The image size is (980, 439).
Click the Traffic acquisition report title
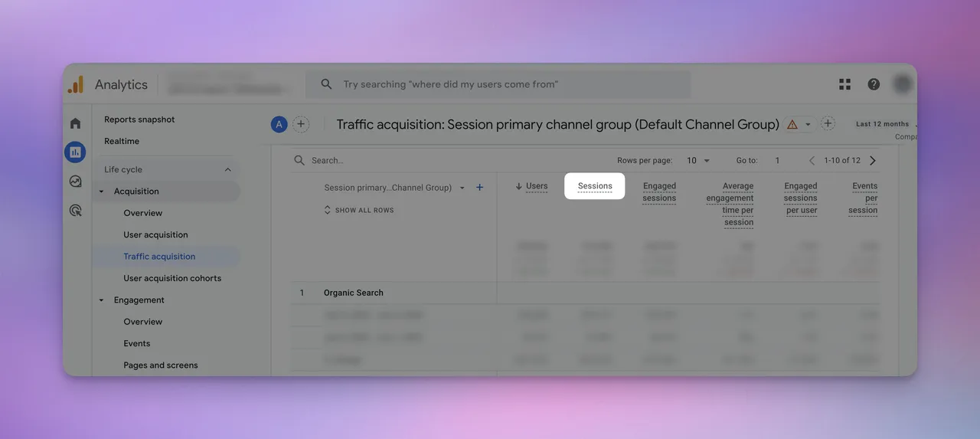click(557, 124)
